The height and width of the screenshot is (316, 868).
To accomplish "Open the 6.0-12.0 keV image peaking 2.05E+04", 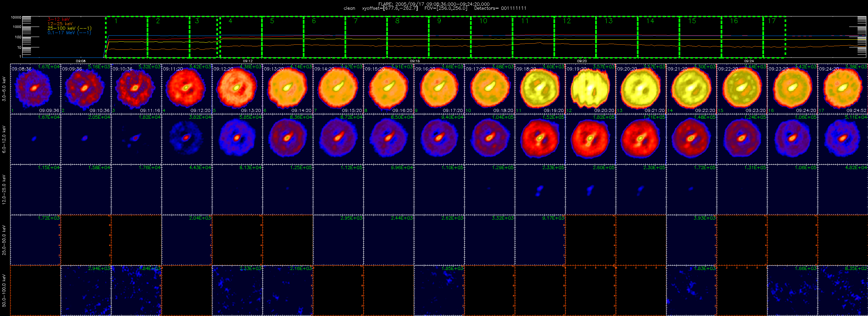I will [x=86, y=139].
